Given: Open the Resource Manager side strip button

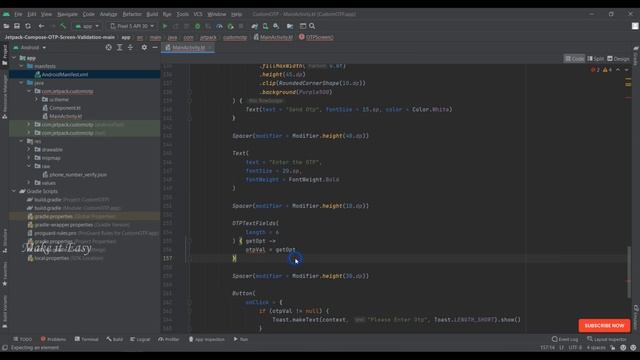Looking at the screenshot, I should tap(4, 96).
